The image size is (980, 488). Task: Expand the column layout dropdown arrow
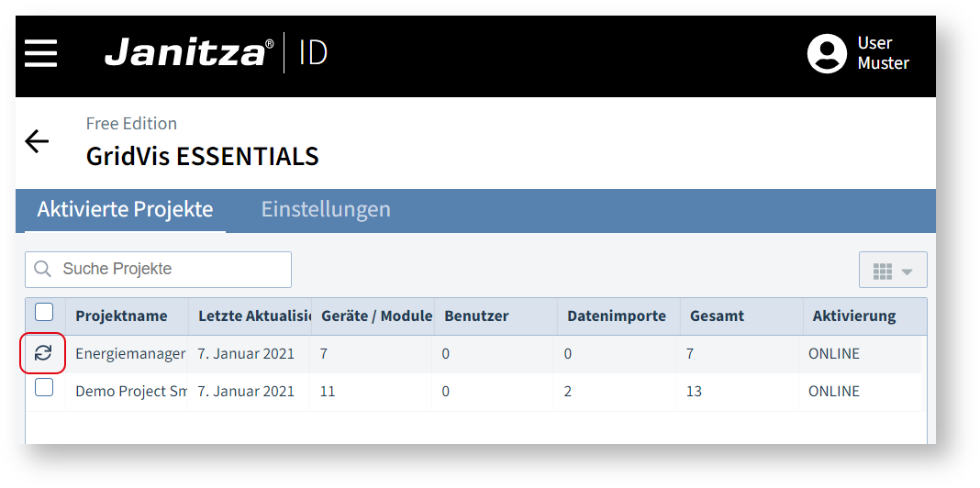pyautogui.click(x=907, y=272)
